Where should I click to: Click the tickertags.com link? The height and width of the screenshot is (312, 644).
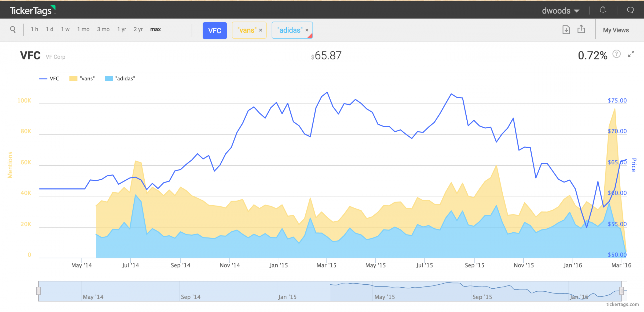[x=623, y=304]
